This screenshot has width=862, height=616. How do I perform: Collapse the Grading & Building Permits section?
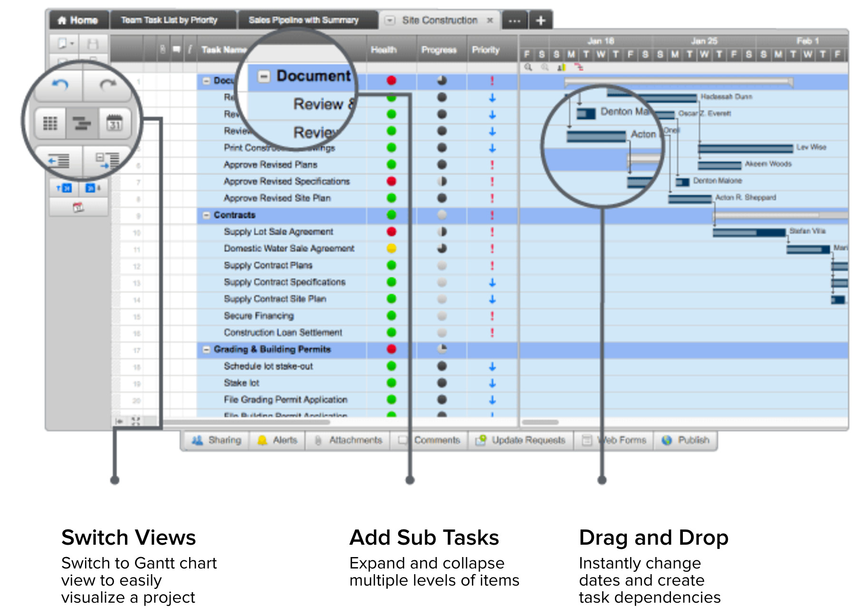coord(206,350)
